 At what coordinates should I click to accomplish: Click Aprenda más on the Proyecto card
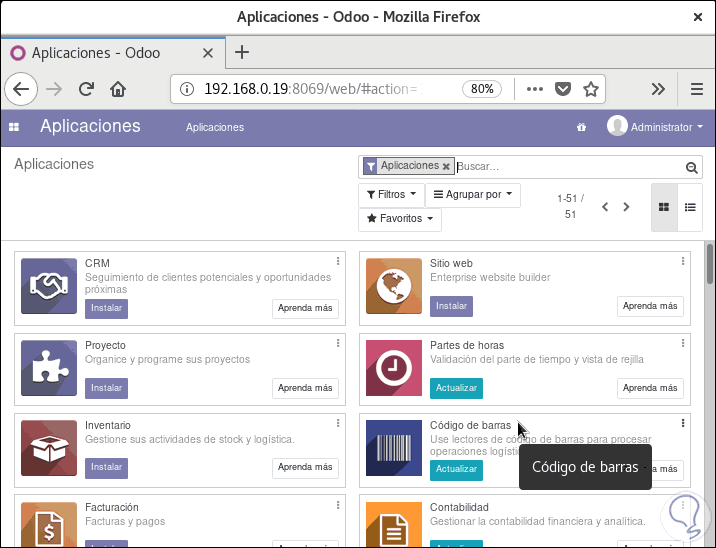305,388
